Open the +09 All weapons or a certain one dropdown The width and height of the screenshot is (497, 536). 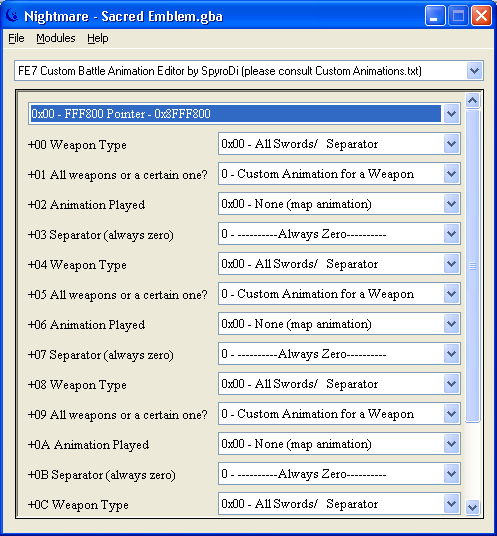[451, 414]
